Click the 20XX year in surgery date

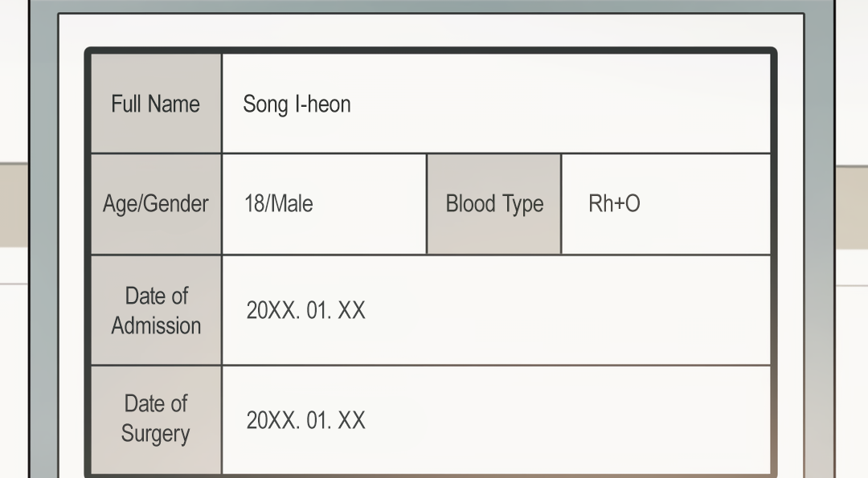272,420
